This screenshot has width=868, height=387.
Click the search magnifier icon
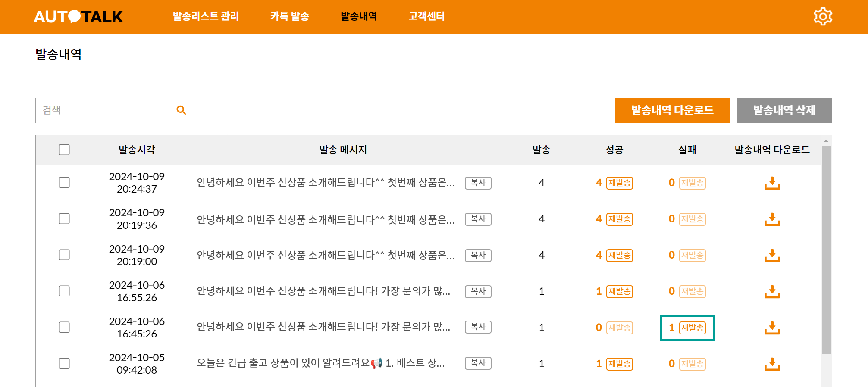[x=181, y=110]
